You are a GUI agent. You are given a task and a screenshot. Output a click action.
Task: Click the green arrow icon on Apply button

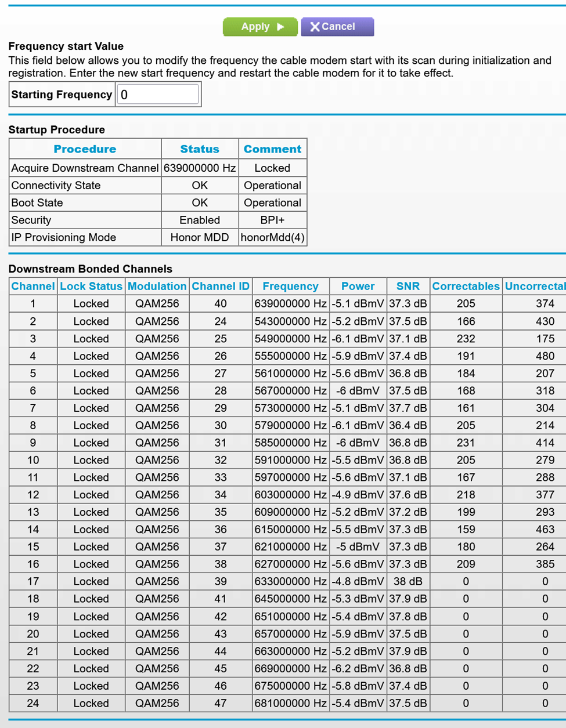tap(280, 26)
